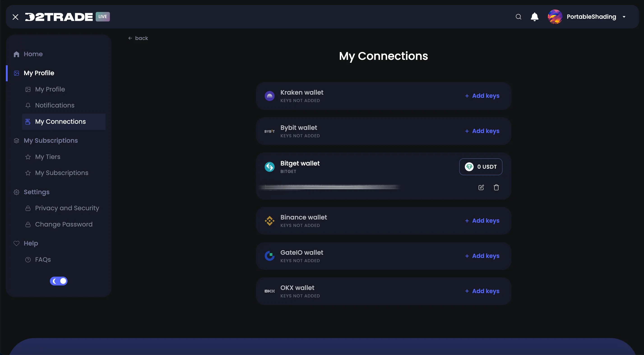
Task: Select My Profile section header
Action: (39, 73)
